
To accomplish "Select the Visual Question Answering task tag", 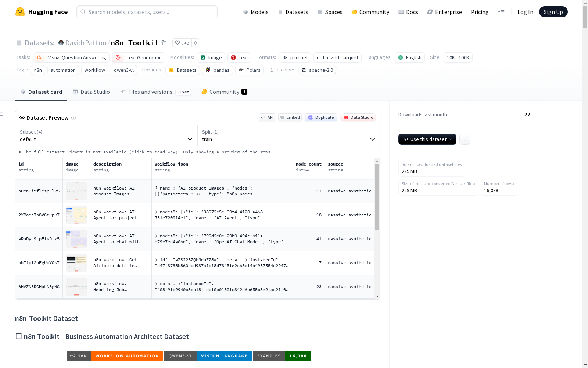I will 71,57.
